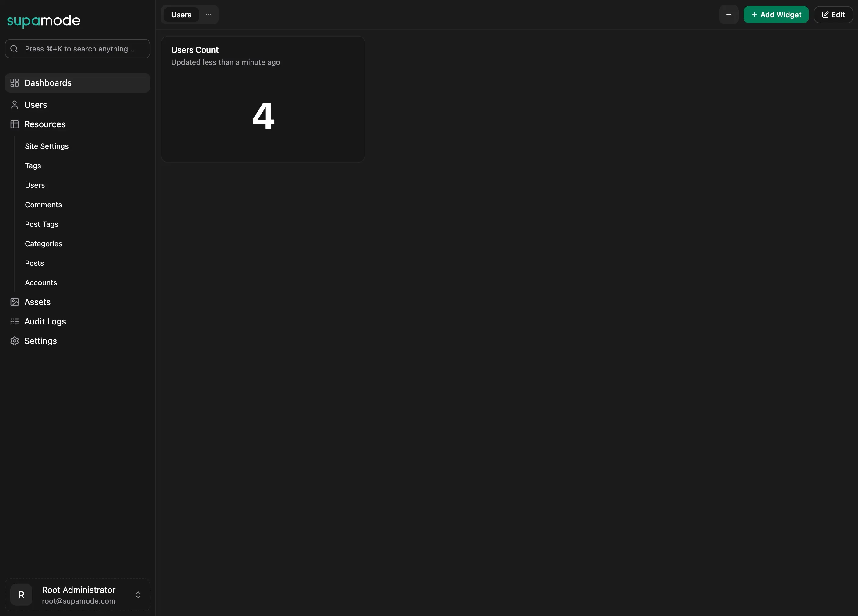This screenshot has height=616, width=858.
Task: Select Site Settings in the sidebar
Action: pyautogui.click(x=47, y=146)
